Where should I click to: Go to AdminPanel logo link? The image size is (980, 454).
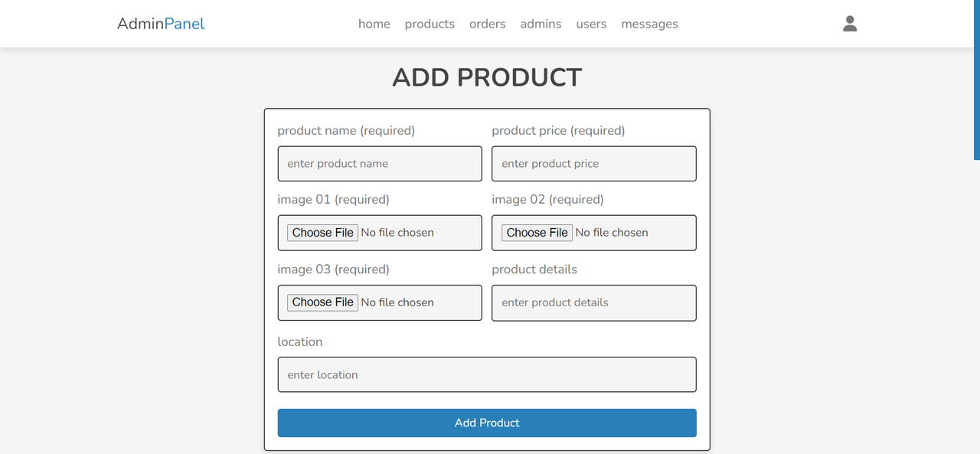pos(161,24)
